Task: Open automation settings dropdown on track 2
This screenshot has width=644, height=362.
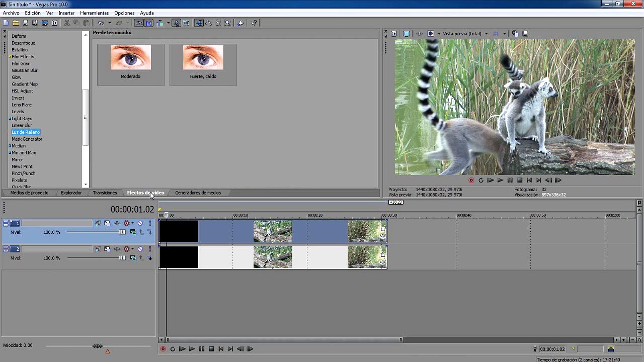Action: point(132,249)
